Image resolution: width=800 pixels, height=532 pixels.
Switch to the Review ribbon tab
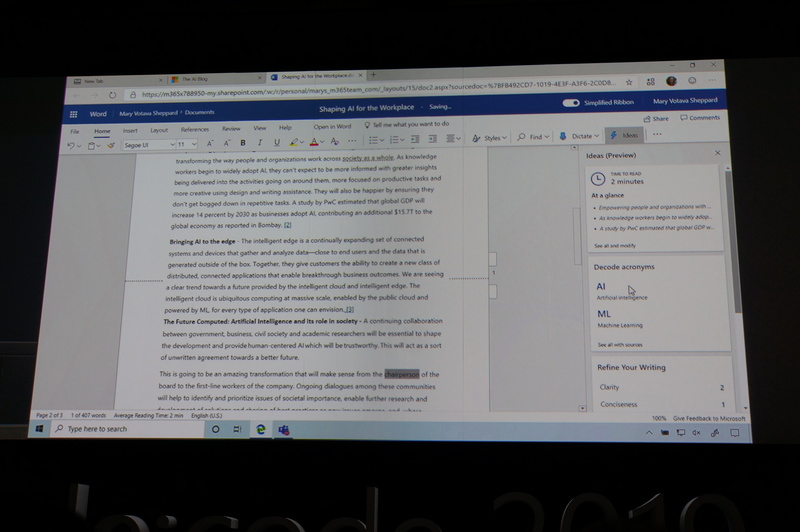pos(231,129)
